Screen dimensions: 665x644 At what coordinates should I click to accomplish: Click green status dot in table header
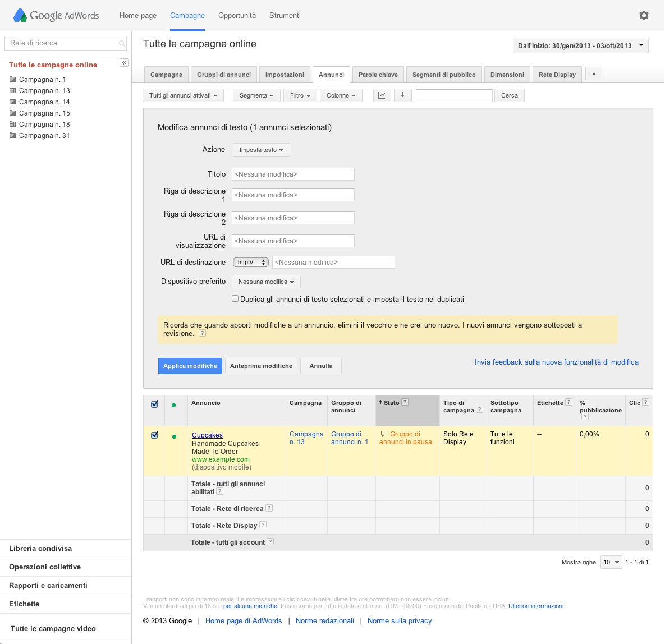coord(173,406)
